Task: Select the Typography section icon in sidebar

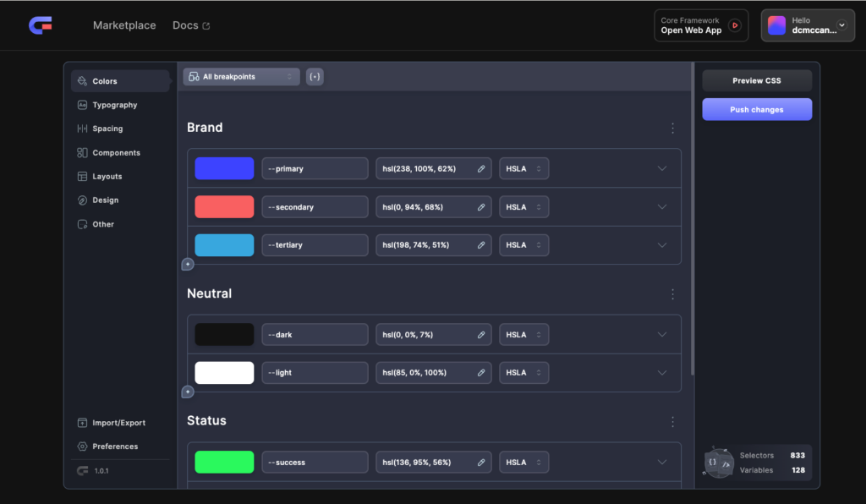Action: (x=84, y=104)
